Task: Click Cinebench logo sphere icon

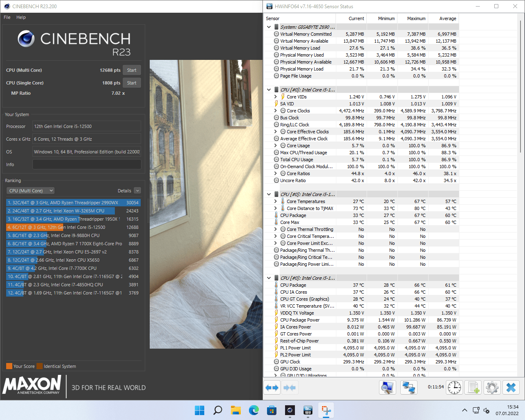Action: (x=26, y=39)
